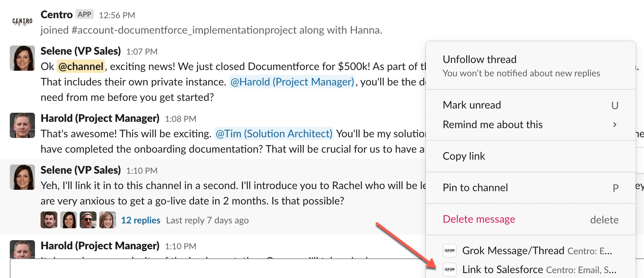
Task: Pin the message to the channel
Action: click(475, 188)
